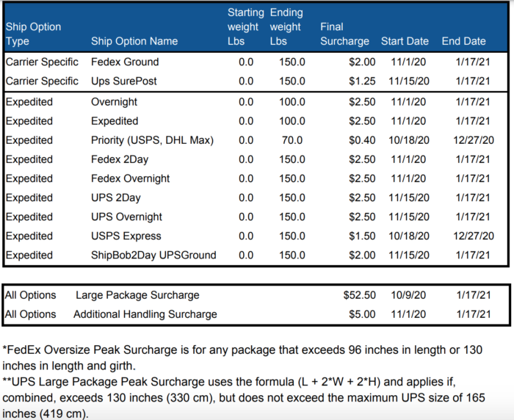
Task: Click the Start Date column header
Action: pos(406,42)
